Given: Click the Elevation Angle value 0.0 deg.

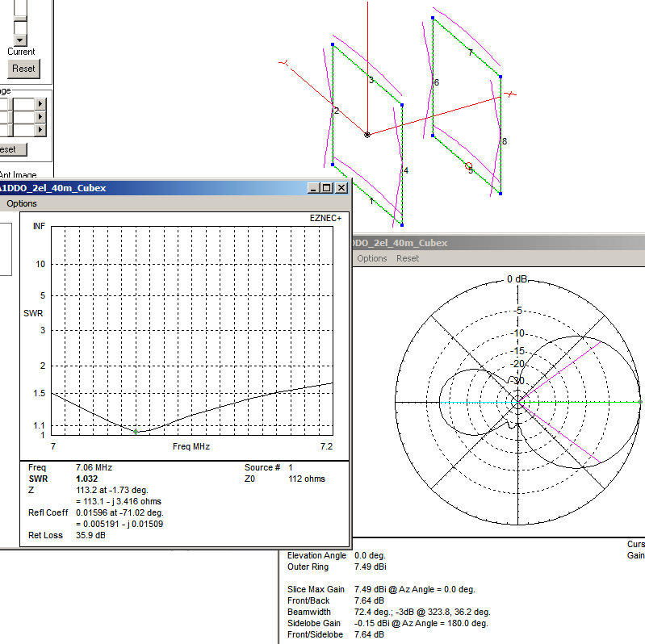Looking at the screenshot, I should (x=370, y=555).
